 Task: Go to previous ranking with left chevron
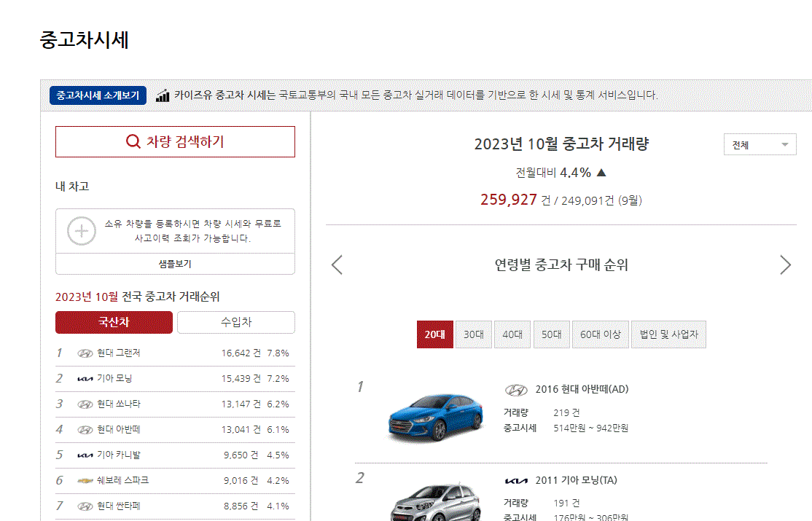tap(337, 265)
